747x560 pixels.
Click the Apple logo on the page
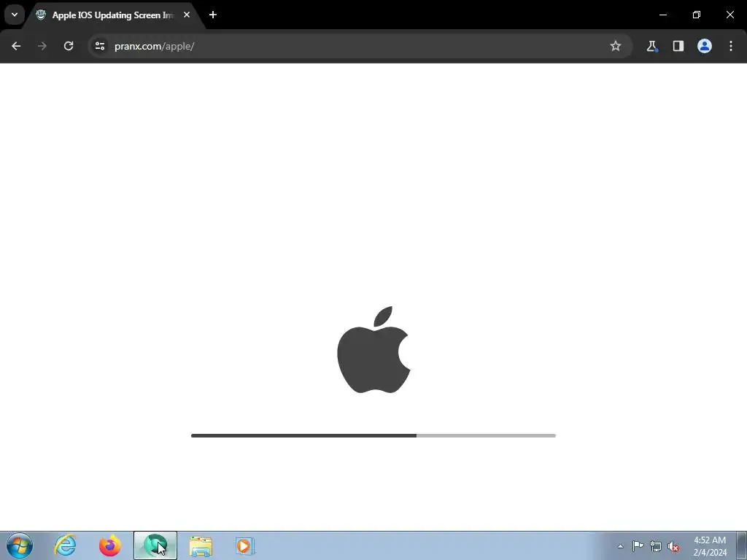click(373, 350)
